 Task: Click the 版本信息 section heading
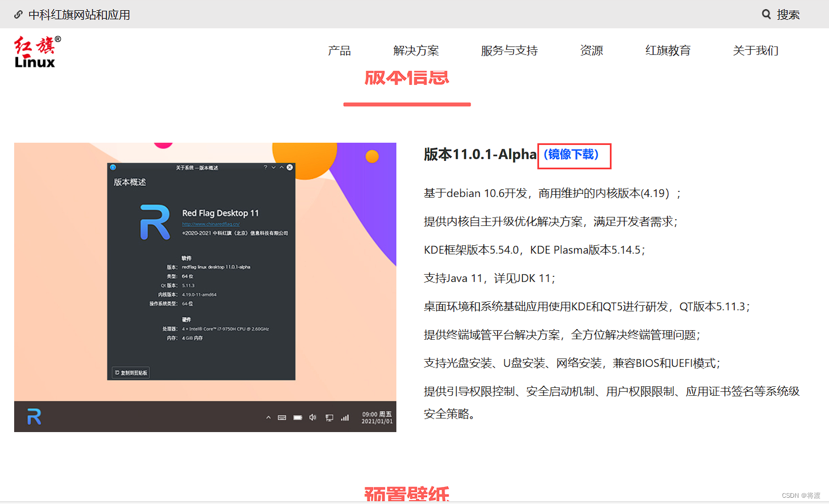(407, 78)
